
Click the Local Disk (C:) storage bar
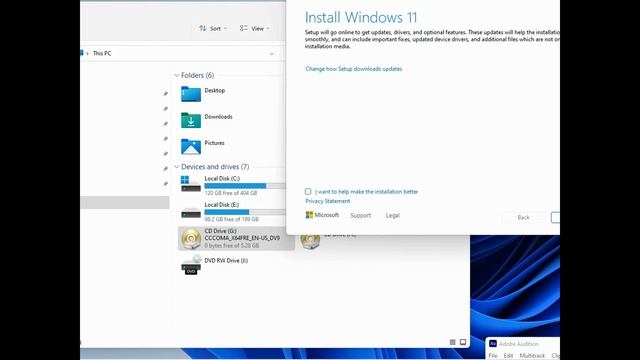click(x=245, y=186)
